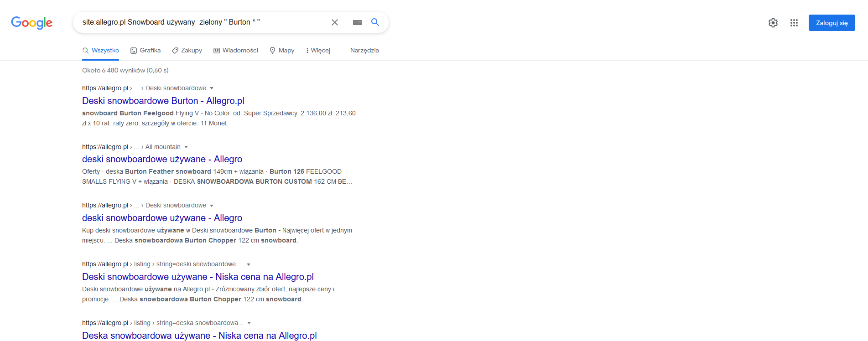Viewport: 868px width, 341px height.
Task: Open result 'Deski snowboardowe Burton - Allegro.pl'
Action: tap(163, 101)
